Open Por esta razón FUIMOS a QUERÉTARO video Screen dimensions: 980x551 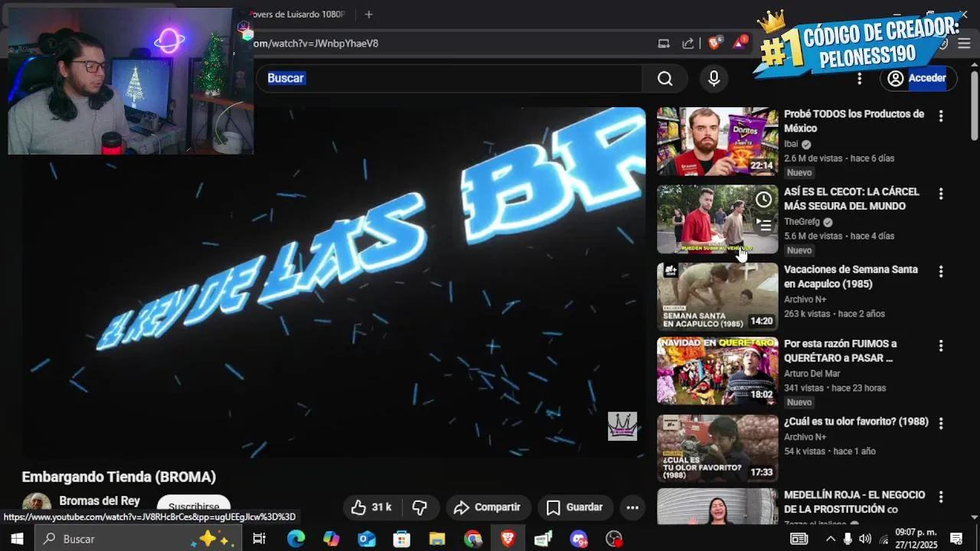840,350
